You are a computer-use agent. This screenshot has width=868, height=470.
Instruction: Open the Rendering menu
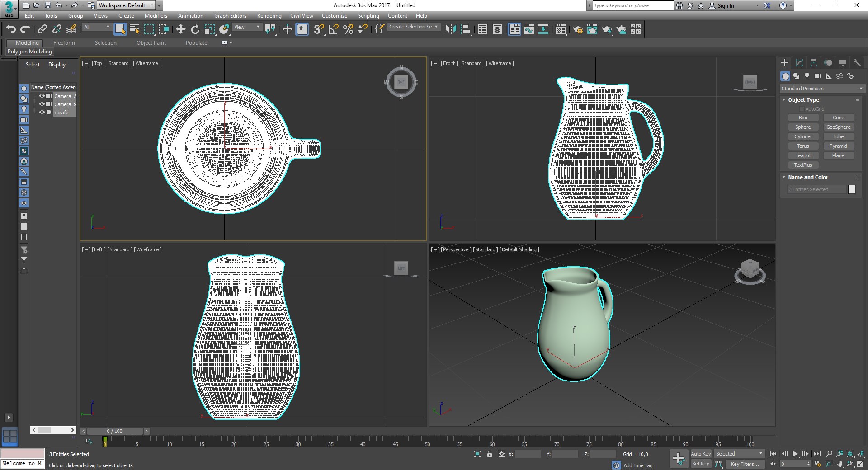269,16
